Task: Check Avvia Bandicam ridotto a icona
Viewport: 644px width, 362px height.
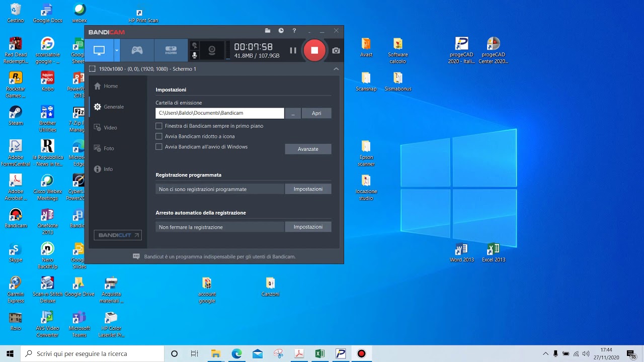Action: (x=159, y=136)
